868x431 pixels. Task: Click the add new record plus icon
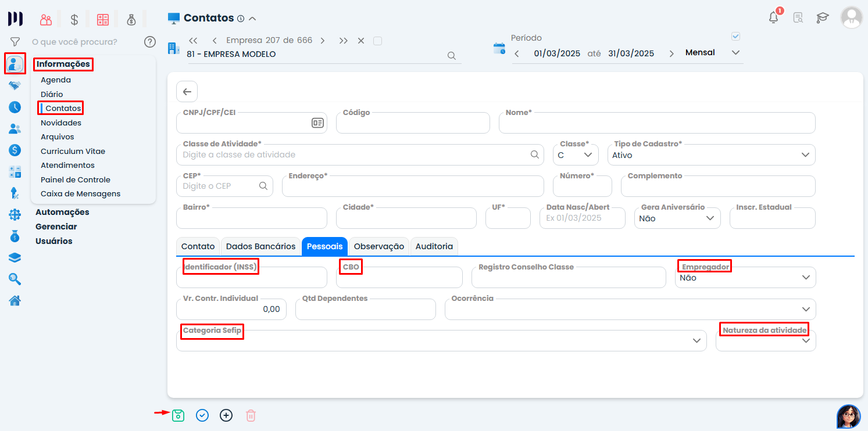226,415
